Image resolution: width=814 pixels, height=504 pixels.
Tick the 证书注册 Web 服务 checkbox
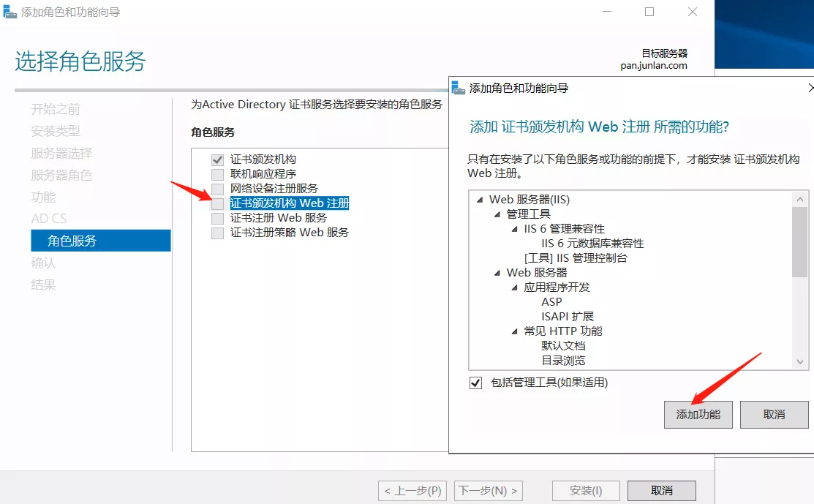(x=217, y=218)
